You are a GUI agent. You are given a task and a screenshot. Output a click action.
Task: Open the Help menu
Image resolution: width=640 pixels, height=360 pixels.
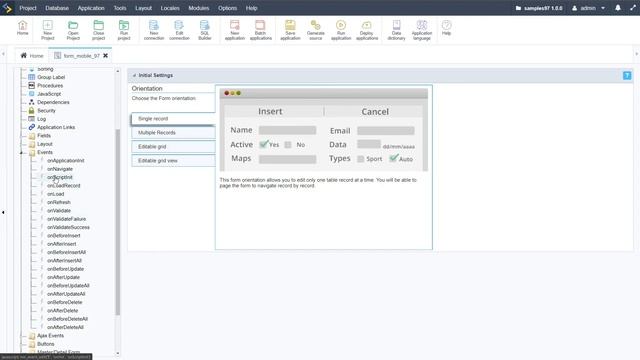coord(251,8)
